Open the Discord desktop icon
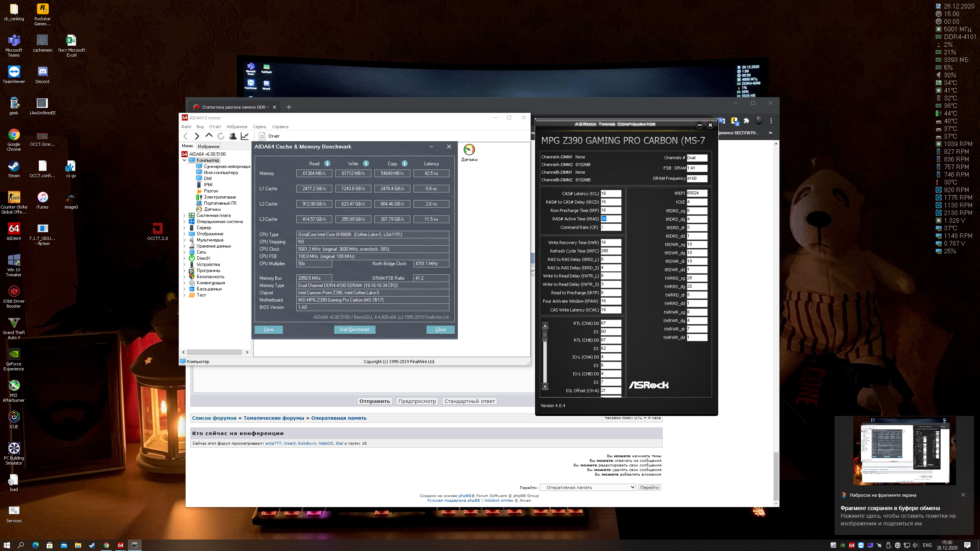Viewport: 980px width, 551px height. 42,75
